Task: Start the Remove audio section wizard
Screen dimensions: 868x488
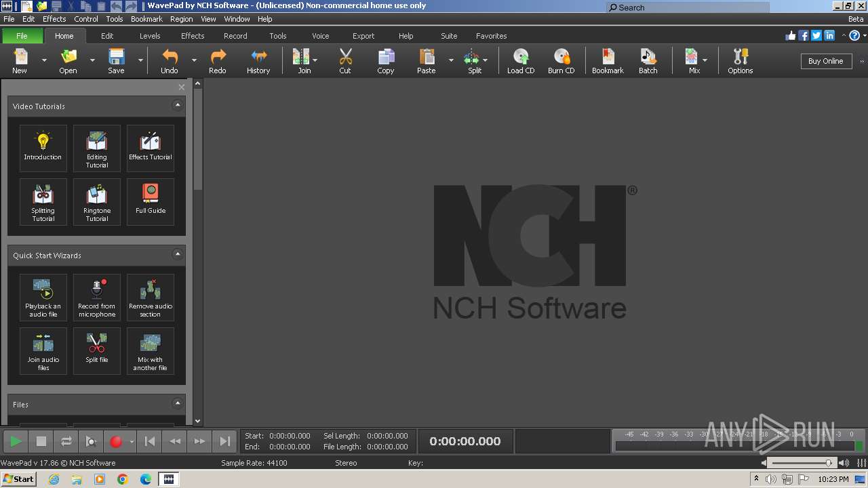Action: click(151, 297)
